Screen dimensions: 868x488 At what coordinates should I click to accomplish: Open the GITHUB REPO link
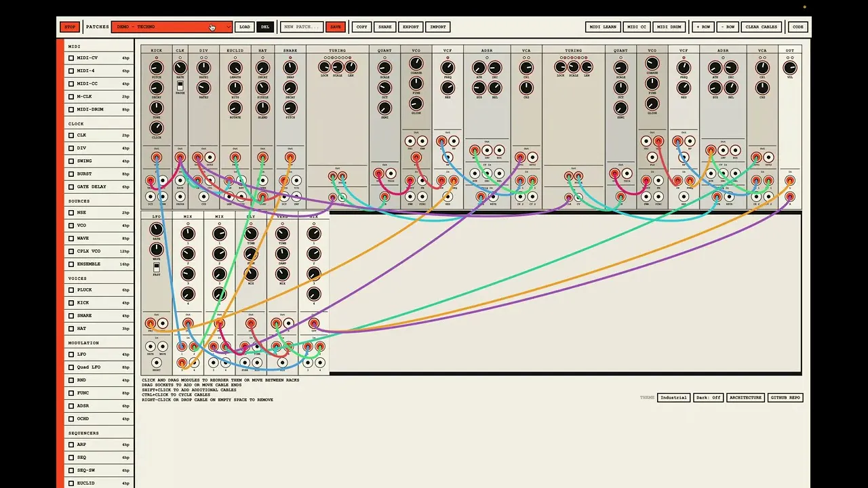[x=785, y=398]
